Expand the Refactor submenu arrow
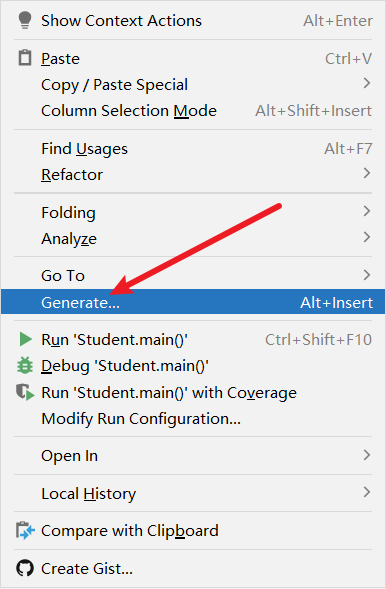This screenshot has width=386, height=589. tap(367, 173)
